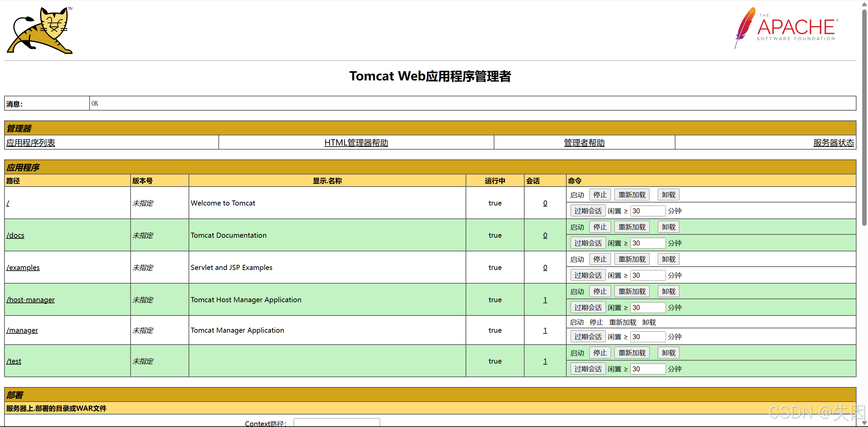This screenshot has width=868, height=427.
Task: Click the 'Tomcat Documentation' display name
Action: 229,235
